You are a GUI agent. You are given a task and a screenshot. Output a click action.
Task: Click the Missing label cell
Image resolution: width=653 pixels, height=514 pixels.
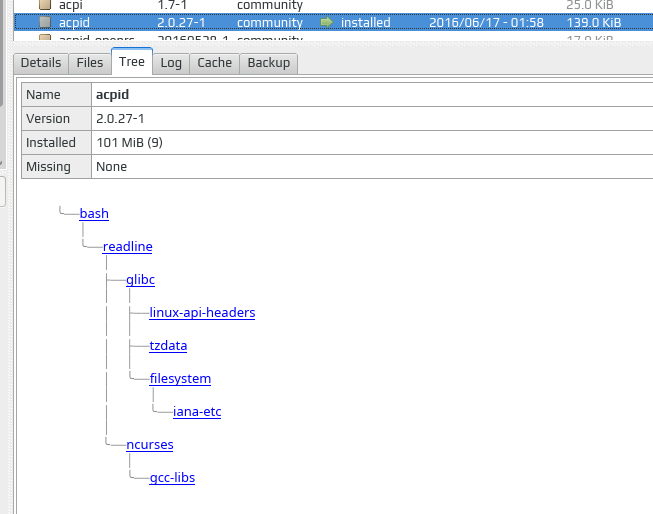(x=56, y=167)
